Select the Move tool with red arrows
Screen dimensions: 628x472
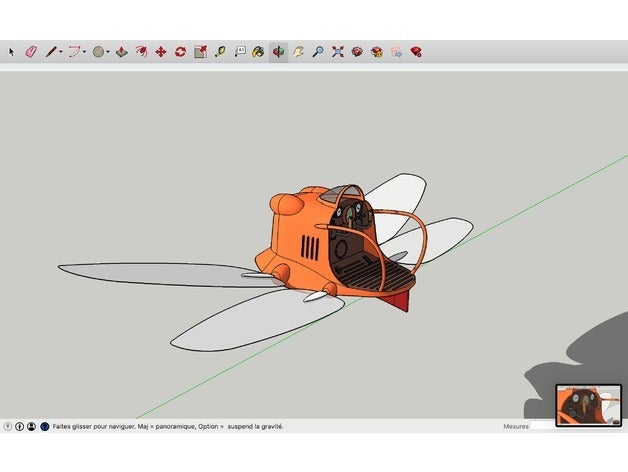pos(160,51)
